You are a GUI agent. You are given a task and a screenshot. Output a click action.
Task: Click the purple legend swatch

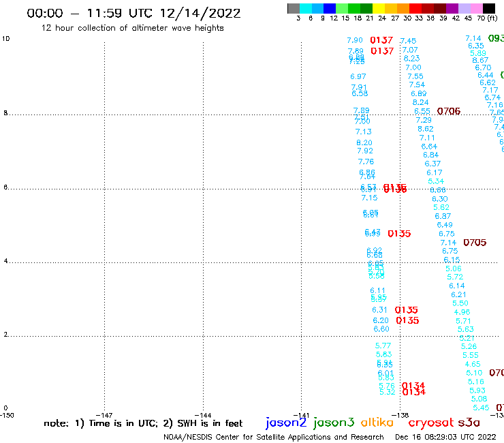click(x=452, y=8)
